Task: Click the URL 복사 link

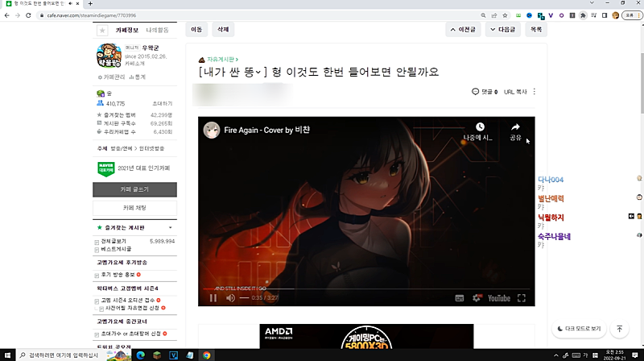Action: point(515,92)
